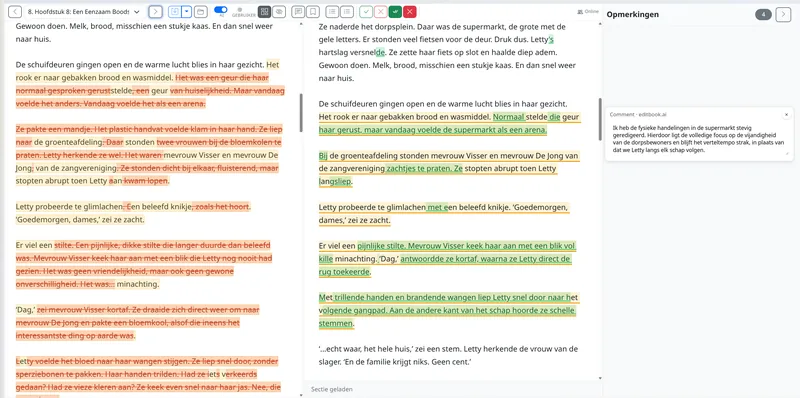Accept change with outlined green checkmark
The height and width of the screenshot is (398, 800).
[x=366, y=11]
